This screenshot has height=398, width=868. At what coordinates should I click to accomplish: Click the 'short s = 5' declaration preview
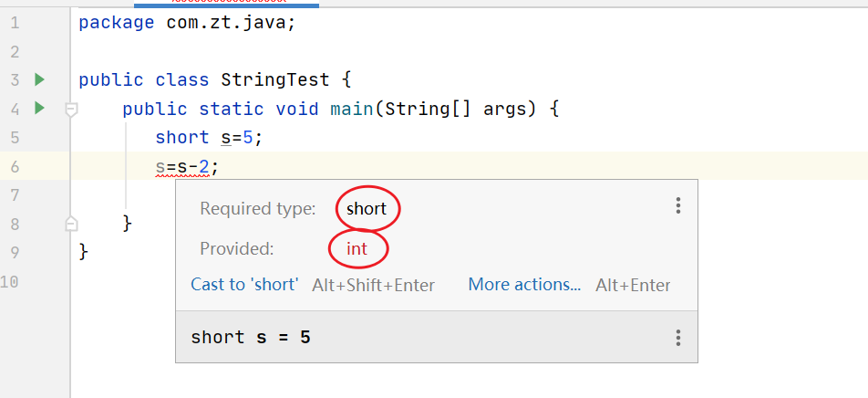[251, 338]
